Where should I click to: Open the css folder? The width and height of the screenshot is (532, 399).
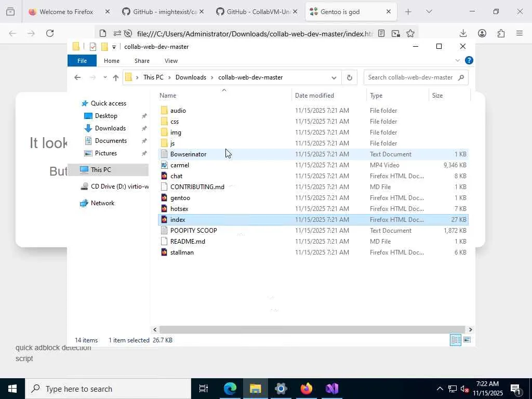[175, 122]
